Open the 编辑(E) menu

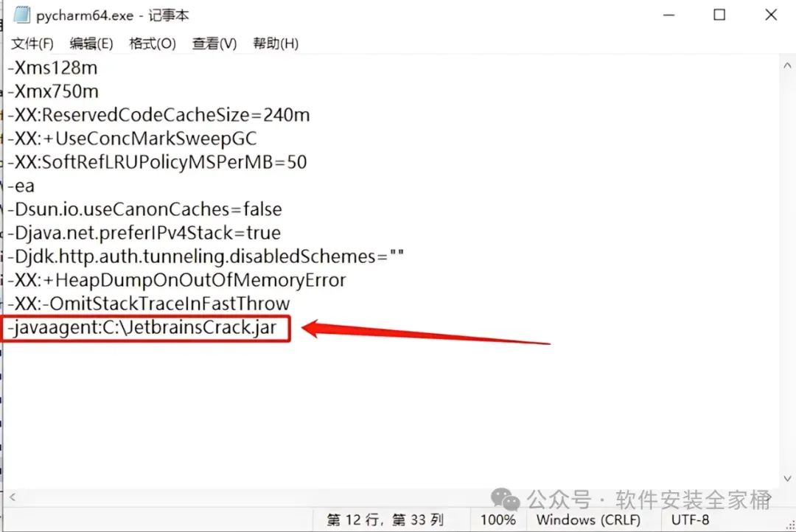91,43
